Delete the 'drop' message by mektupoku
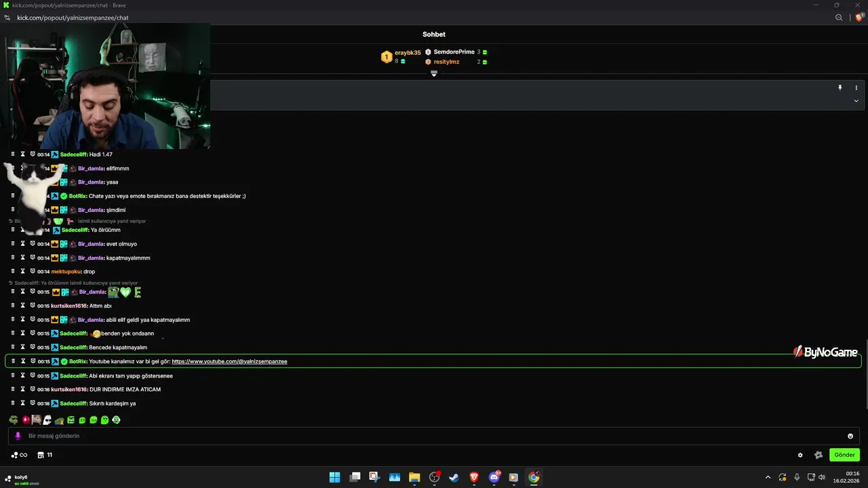 (x=12, y=271)
